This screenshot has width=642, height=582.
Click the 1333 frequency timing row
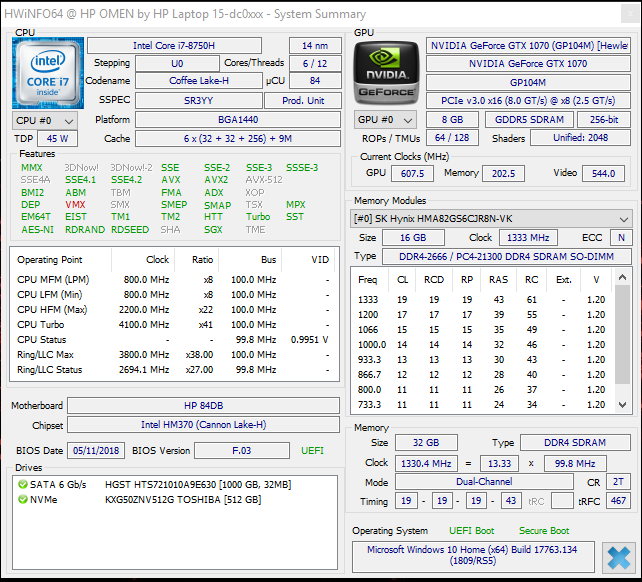483,300
